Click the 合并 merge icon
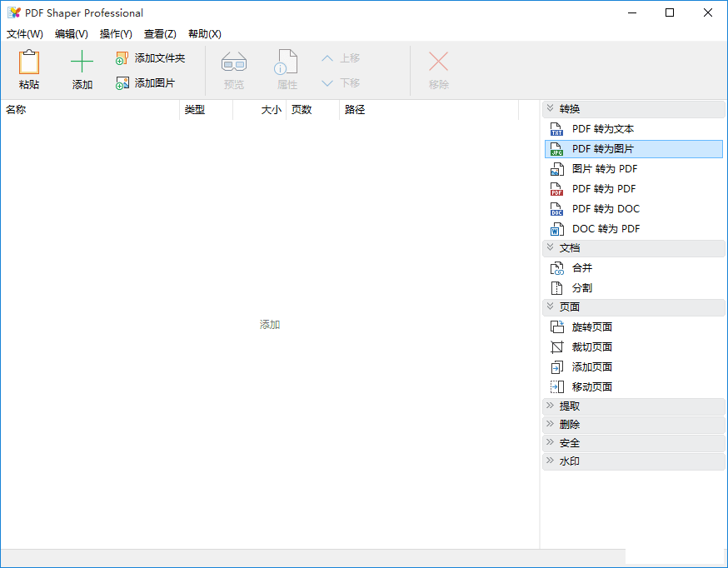 click(x=556, y=268)
